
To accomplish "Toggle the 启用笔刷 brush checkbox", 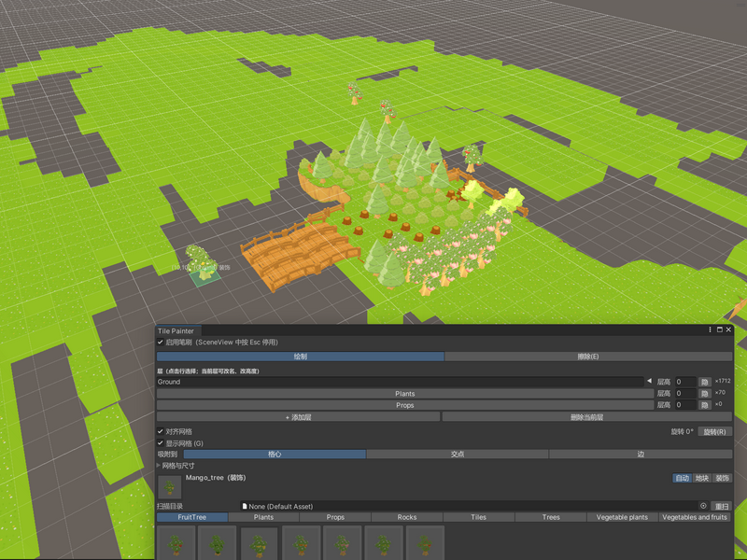I will point(161,342).
